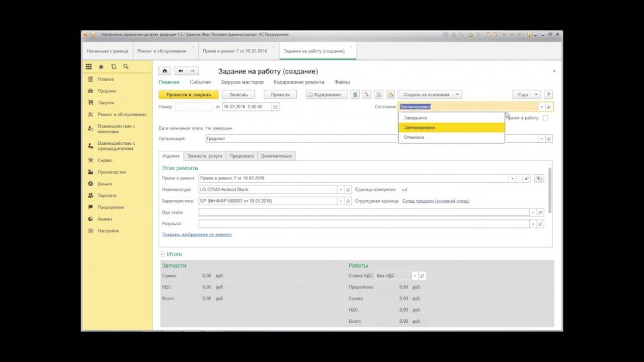
Task: Click the Search magnifier icon
Action: (x=125, y=67)
